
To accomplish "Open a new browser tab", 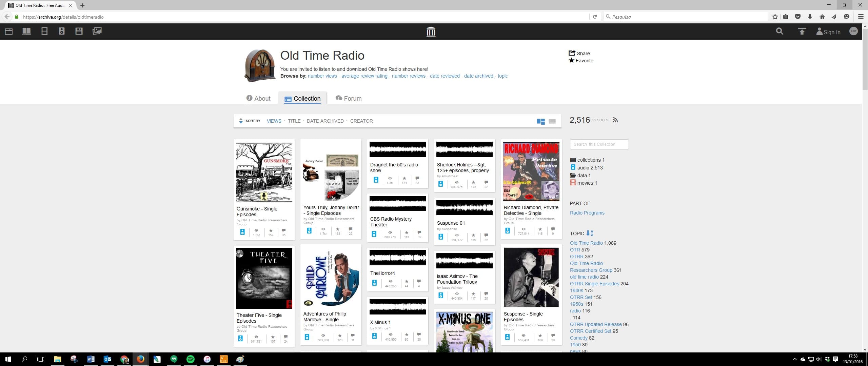I will pyautogui.click(x=82, y=5).
